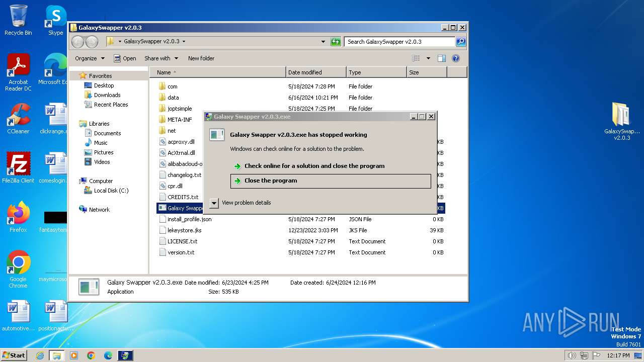Select the acproxy.dll file
Screen dimensions: 644x362
tap(180, 142)
